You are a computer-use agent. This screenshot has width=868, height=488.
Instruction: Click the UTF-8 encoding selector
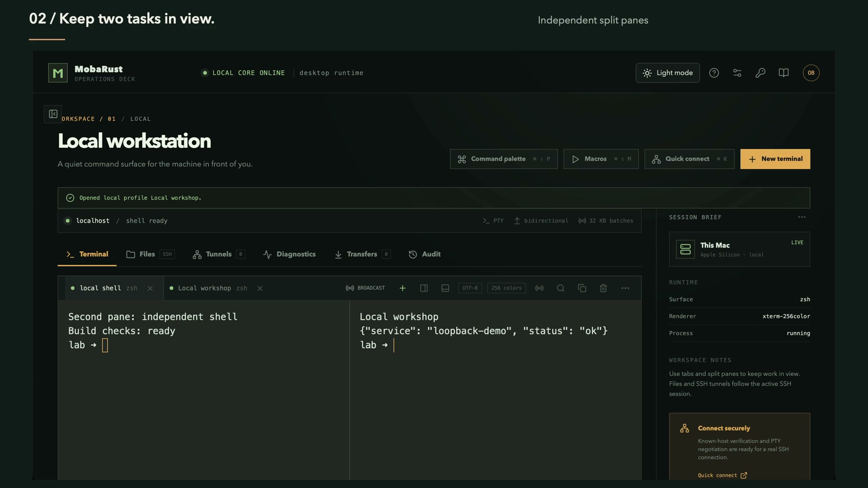click(x=470, y=288)
